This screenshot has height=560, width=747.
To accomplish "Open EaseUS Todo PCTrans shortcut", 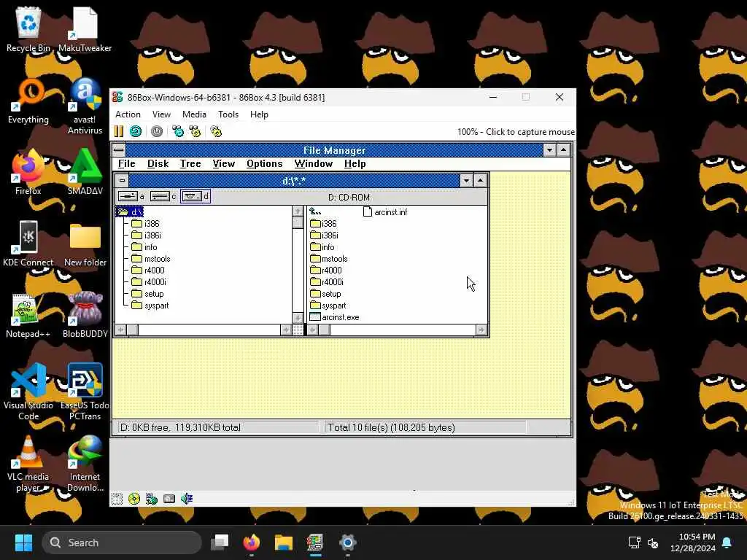I will coord(85,392).
